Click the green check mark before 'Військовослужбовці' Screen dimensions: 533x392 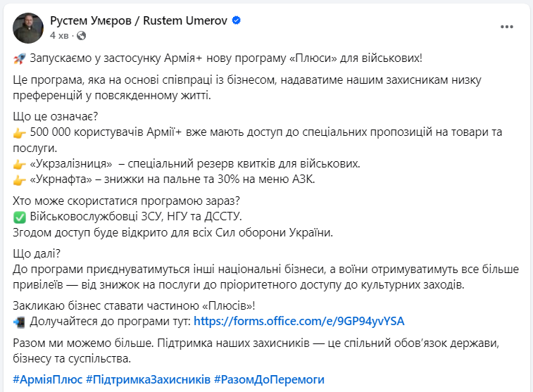19,217
